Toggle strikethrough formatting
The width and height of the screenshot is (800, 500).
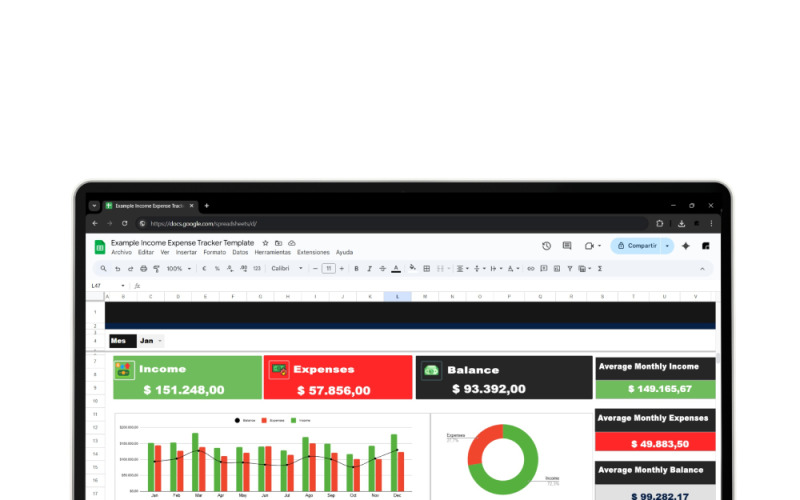coord(382,268)
